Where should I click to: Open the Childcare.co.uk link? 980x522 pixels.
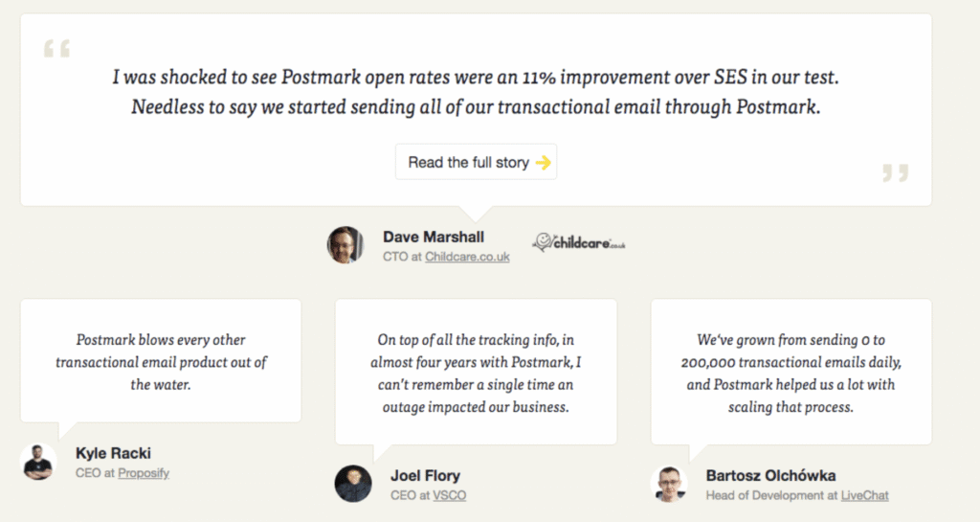[x=467, y=257]
